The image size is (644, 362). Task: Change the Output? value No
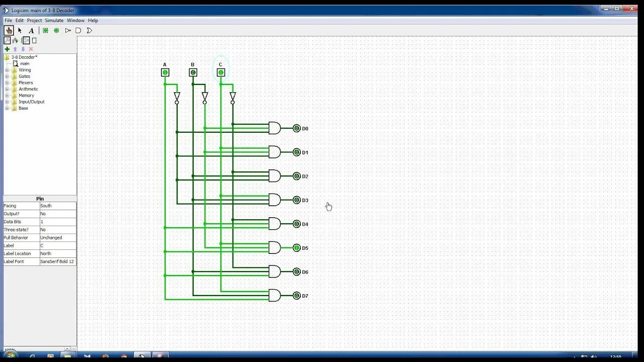point(58,214)
